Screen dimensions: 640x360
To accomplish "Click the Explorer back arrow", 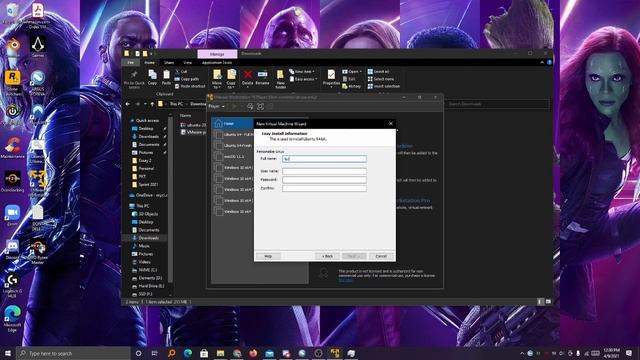I will 128,104.
